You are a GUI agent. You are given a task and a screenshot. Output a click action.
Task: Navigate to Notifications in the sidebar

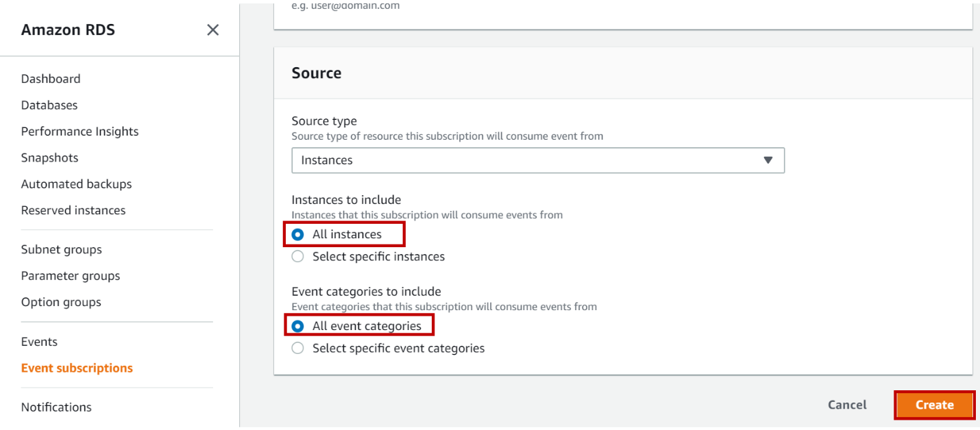(56, 407)
